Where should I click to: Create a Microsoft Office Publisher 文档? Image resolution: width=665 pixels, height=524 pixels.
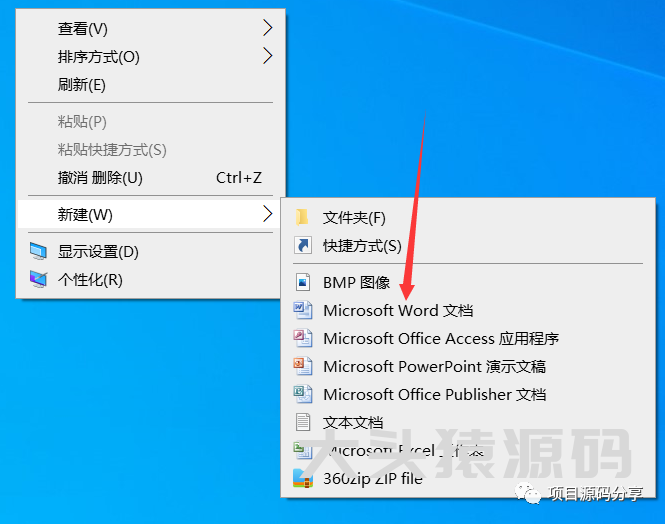[x=468, y=394]
